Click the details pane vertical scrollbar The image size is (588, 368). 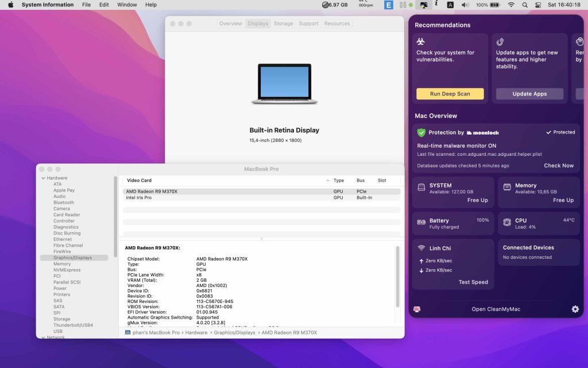coord(397,277)
